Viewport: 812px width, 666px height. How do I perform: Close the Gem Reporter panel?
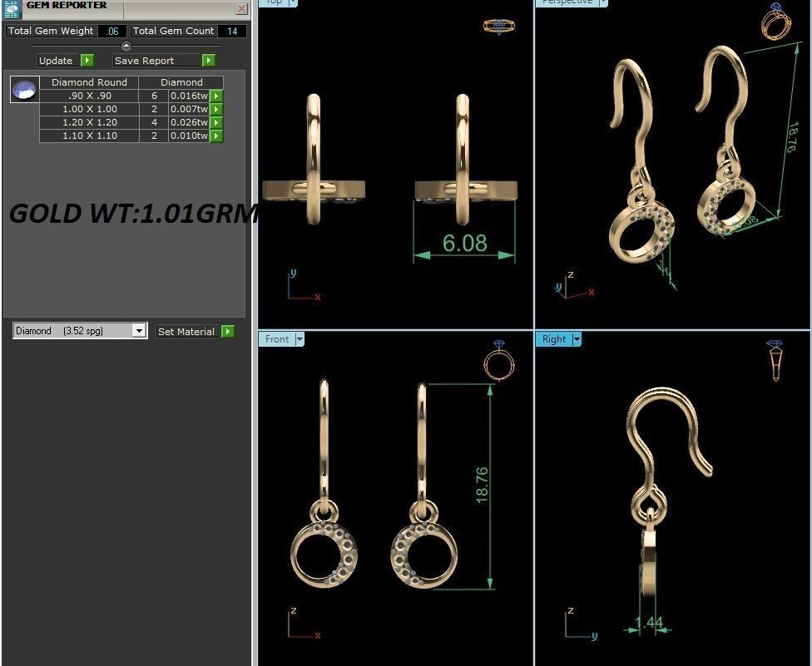[x=242, y=8]
